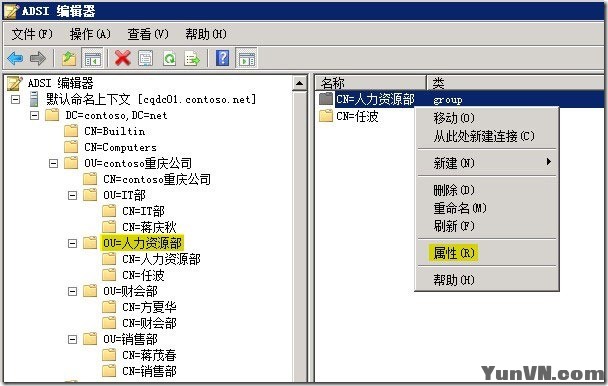The image size is (608, 386).
Task: Click the tree pane scroll up arrow
Action: 300,83
